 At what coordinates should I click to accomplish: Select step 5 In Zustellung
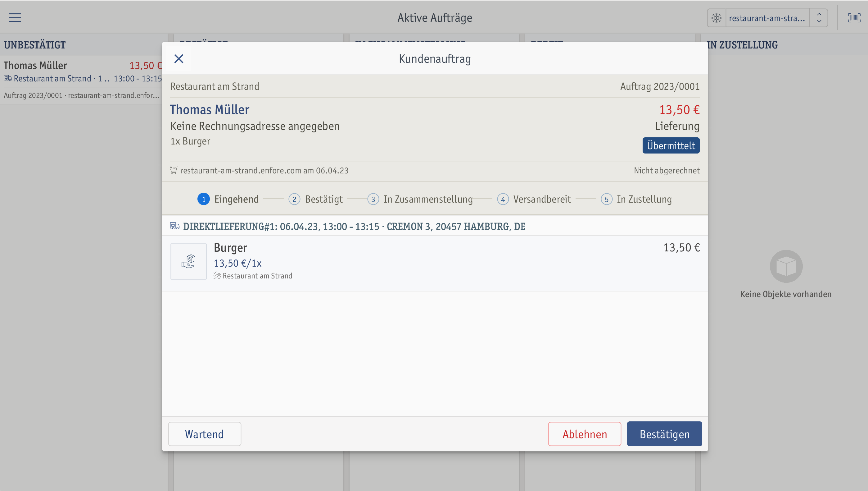pos(636,199)
